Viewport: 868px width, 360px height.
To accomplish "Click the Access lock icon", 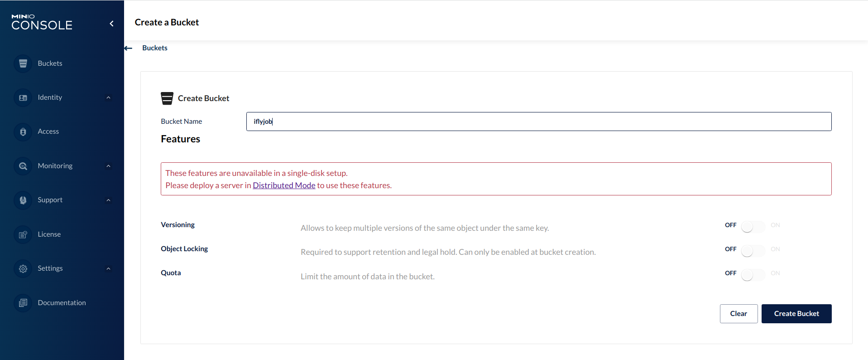I will pos(23,131).
